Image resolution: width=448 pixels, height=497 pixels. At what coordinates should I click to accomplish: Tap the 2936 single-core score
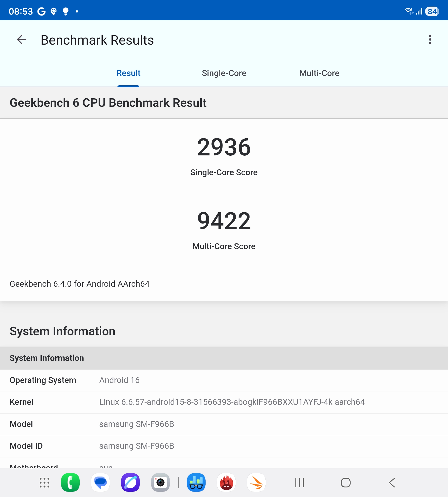[x=224, y=147]
